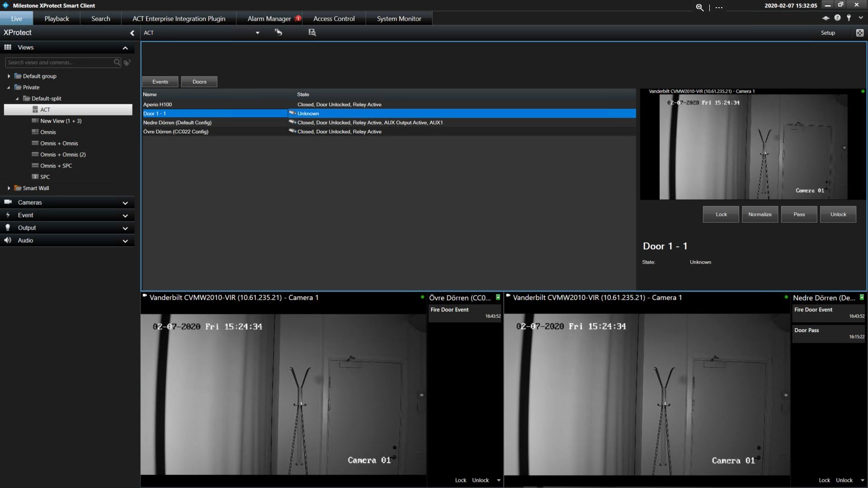Select Nedre Dörren (Default Config) row
Viewport: 868px width, 488px height.
point(389,122)
